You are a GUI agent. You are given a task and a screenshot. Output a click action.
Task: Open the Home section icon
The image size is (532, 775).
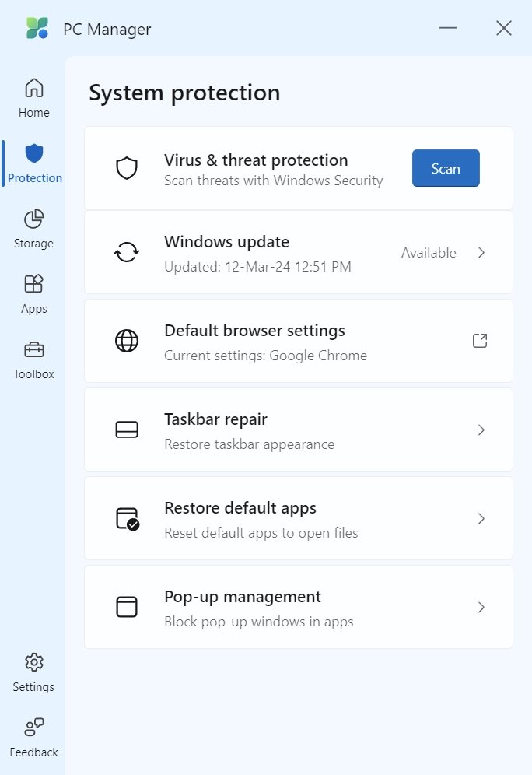[x=34, y=87]
